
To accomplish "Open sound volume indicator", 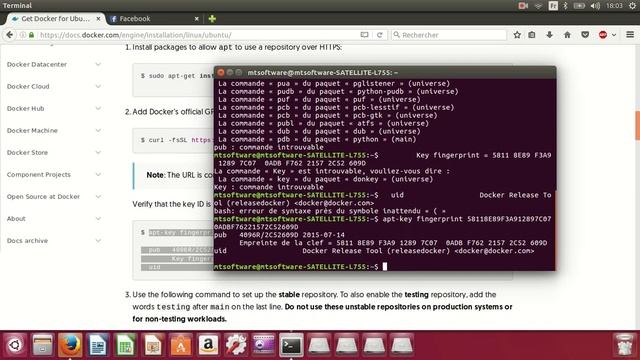I will tap(595, 6).
